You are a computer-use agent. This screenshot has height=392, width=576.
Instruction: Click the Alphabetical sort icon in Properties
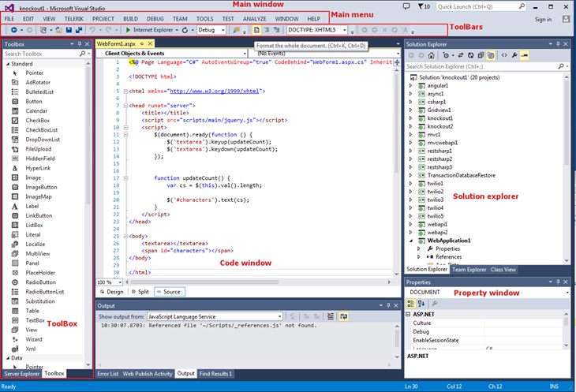(421, 303)
